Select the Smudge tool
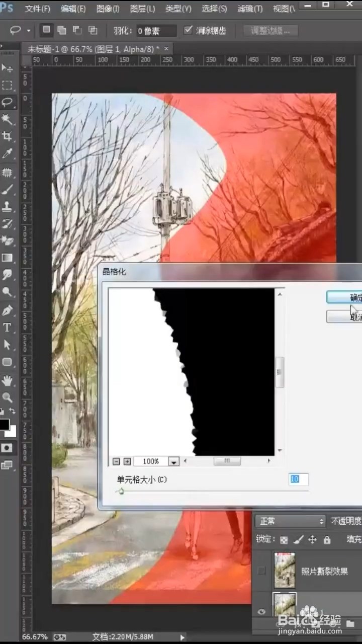This screenshot has height=644, width=362. (x=7, y=275)
